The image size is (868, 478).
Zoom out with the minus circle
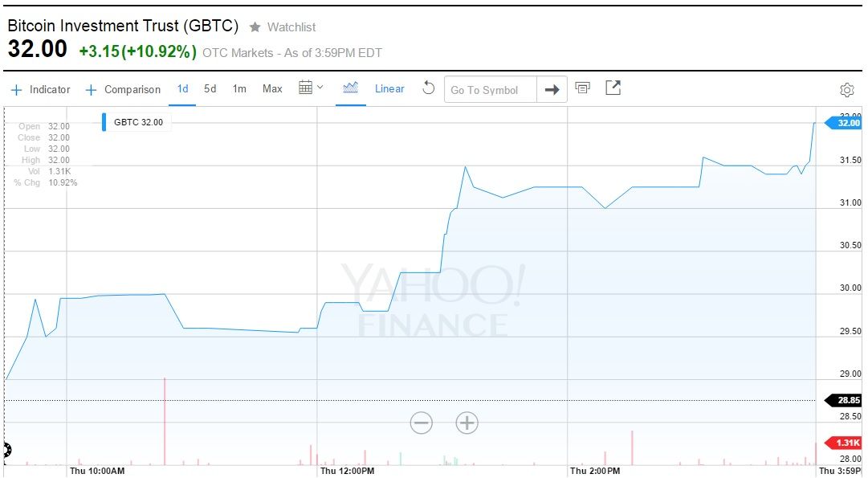422,423
